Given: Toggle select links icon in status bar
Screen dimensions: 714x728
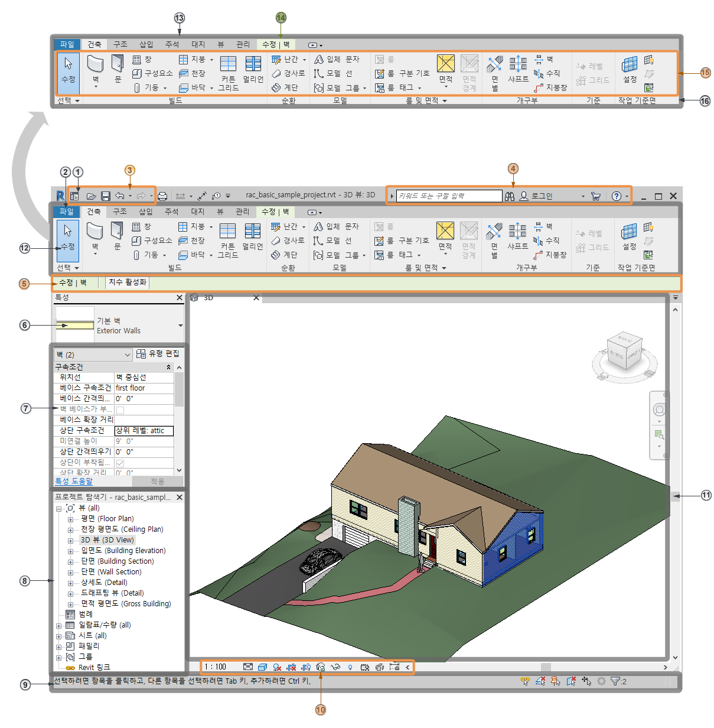Looking at the screenshot, I should click(525, 681).
